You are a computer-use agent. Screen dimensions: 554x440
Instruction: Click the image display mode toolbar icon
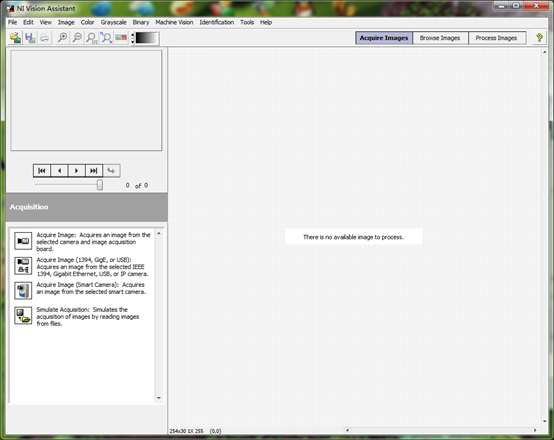pos(121,38)
